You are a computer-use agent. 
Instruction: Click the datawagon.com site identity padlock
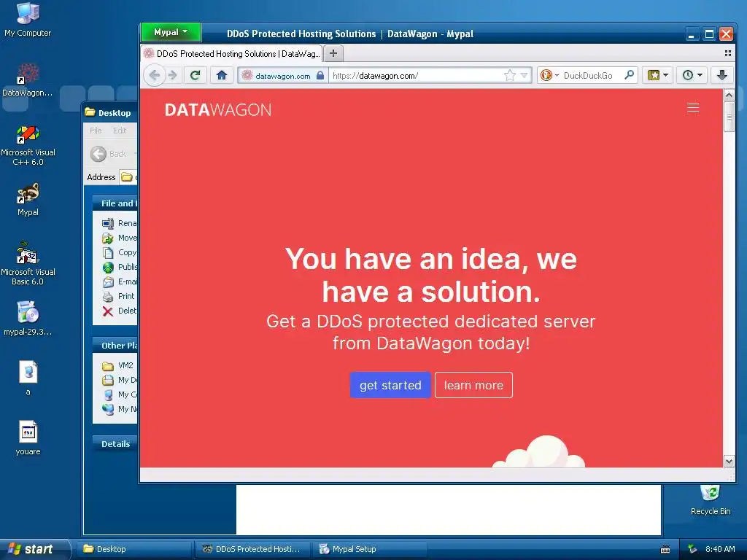coord(320,75)
